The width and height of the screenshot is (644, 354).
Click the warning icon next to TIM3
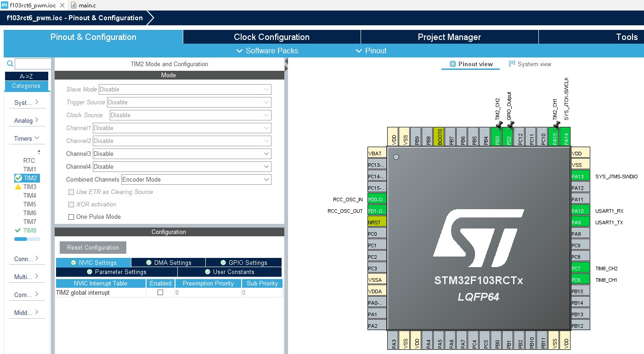17,187
